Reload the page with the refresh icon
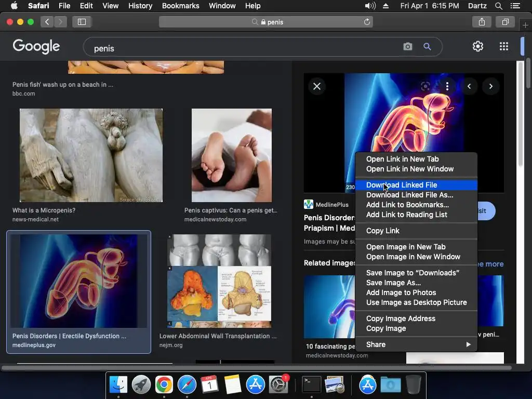The image size is (532, 399). (367, 22)
